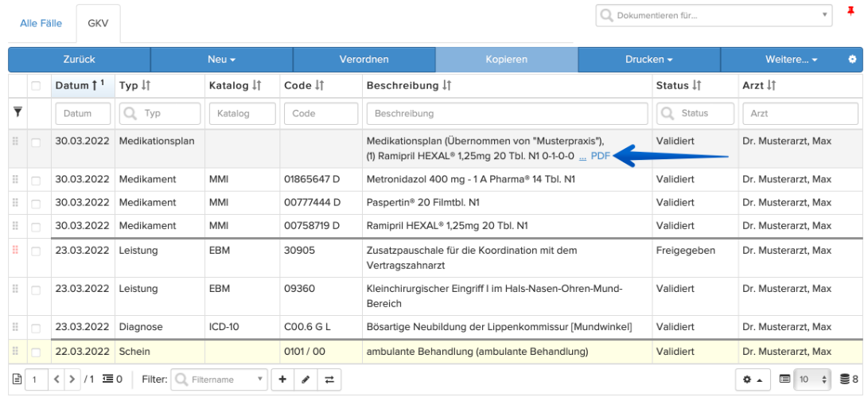The image size is (868, 401).
Task: Sort by Arzt column arrows
Action: 771,85
